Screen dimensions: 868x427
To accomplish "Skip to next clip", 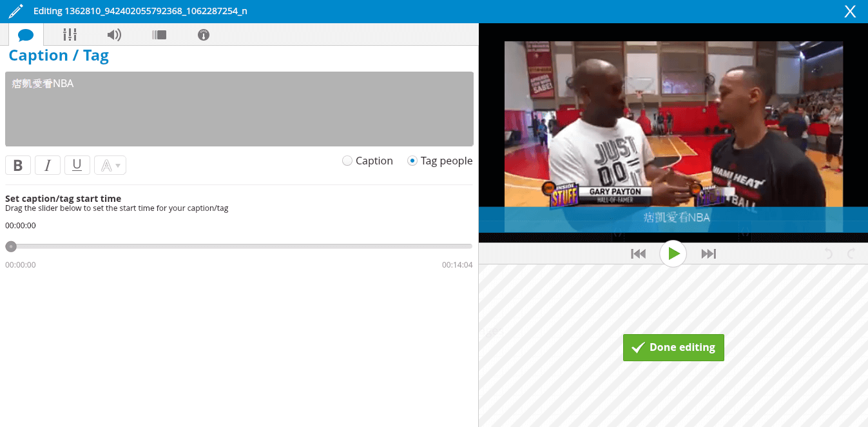I will [x=709, y=253].
